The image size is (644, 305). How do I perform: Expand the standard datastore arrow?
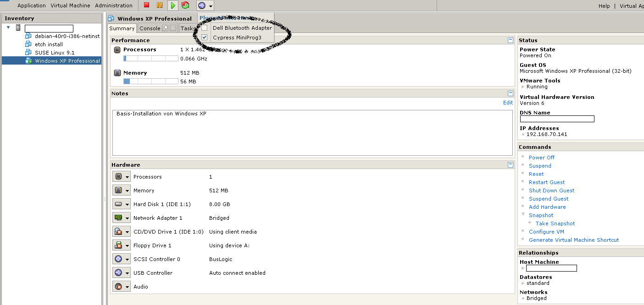pyautogui.click(x=523, y=283)
